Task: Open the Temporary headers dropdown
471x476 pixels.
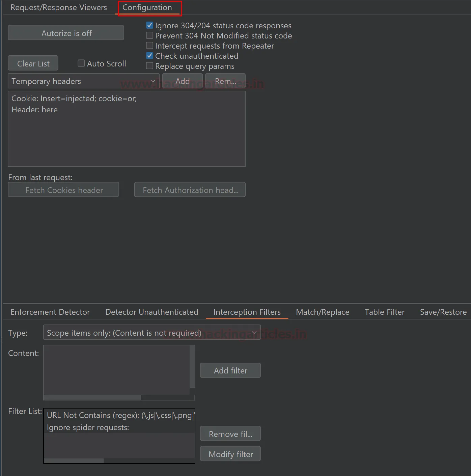Action: pyautogui.click(x=83, y=81)
